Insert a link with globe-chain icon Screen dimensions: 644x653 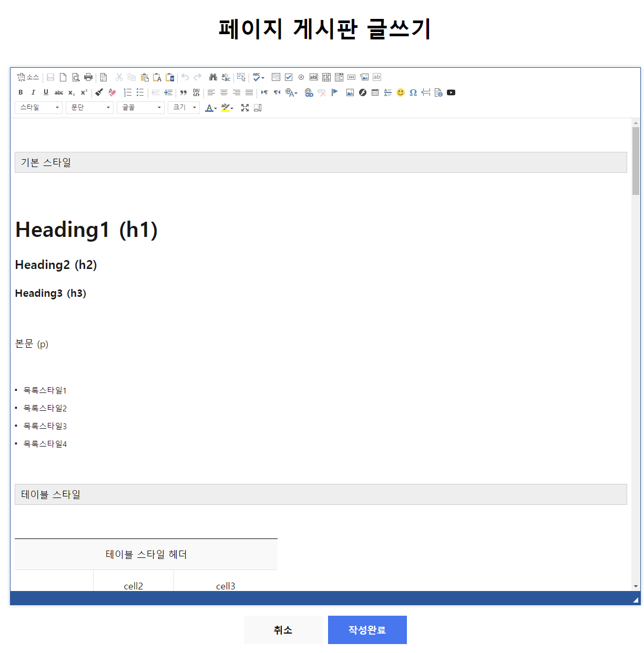pyautogui.click(x=309, y=92)
